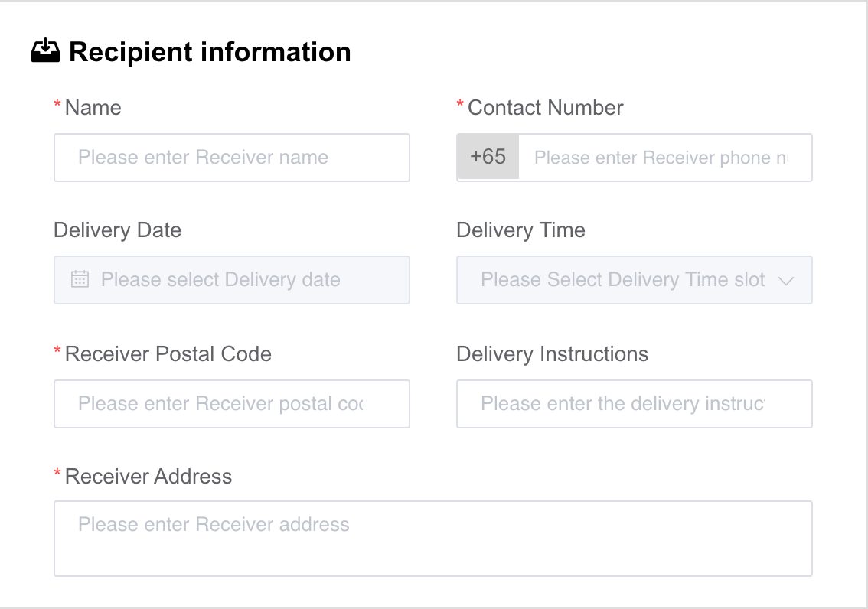Click the Delivery Time label
868x609 pixels.
tap(520, 230)
